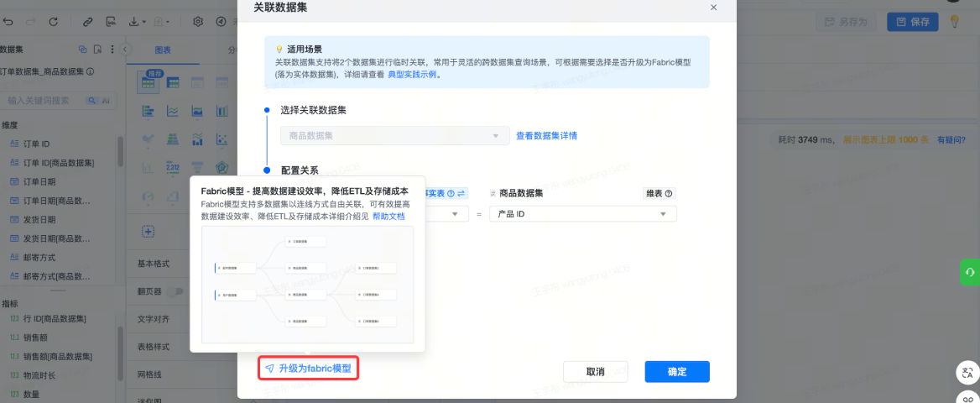Screen dimensions: 980x403
Task: Expand the 网格线 section
Action: pyautogui.click(x=149, y=374)
